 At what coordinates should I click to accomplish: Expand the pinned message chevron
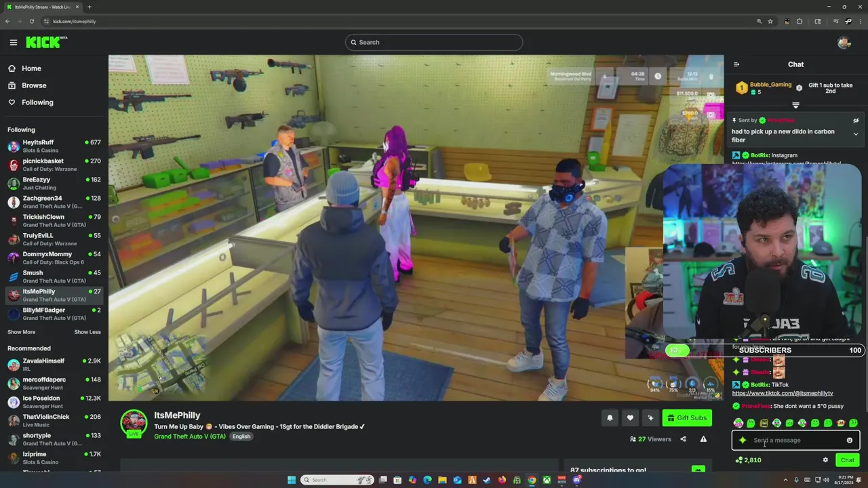coord(856,134)
